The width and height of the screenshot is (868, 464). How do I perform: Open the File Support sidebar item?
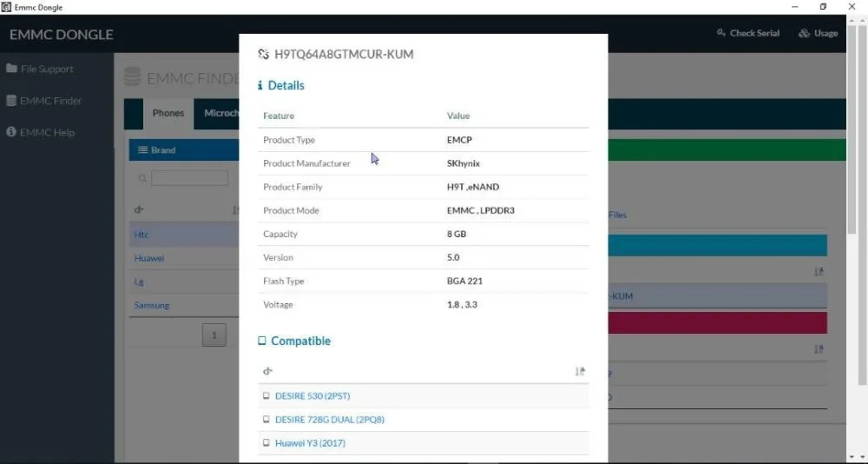[x=39, y=69]
